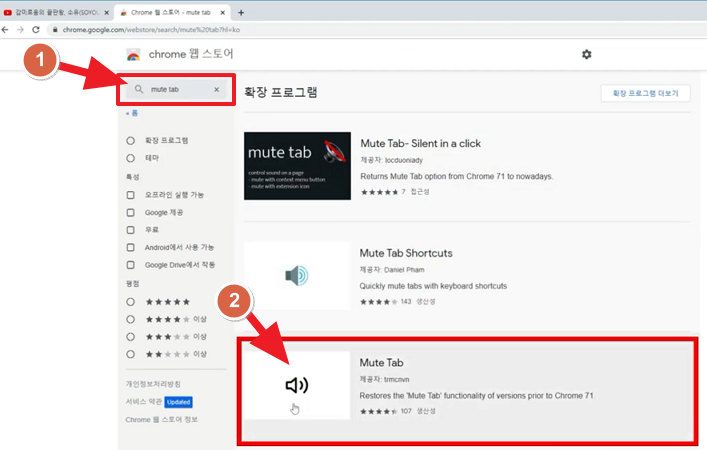Click the Chrome web store rainbow logo
This screenshot has width=707, height=450.
[x=133, y=55]
